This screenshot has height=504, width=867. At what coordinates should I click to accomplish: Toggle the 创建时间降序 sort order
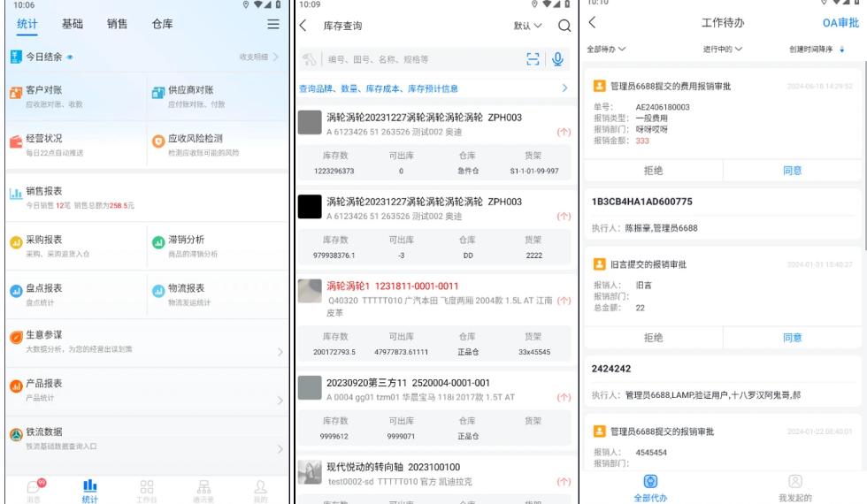[817, 50]
